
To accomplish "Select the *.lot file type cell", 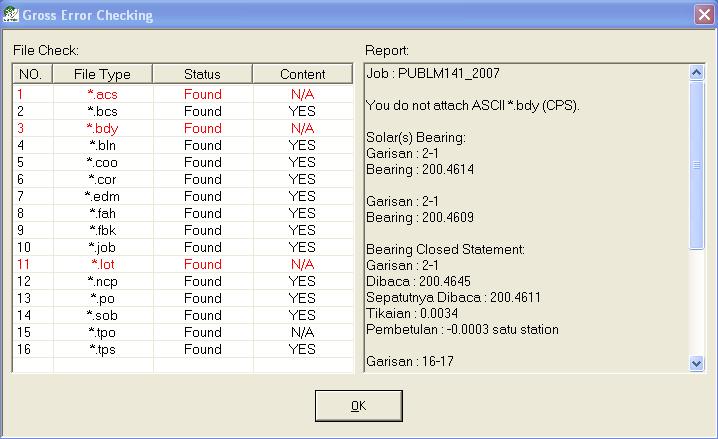I will pos(103,264).
